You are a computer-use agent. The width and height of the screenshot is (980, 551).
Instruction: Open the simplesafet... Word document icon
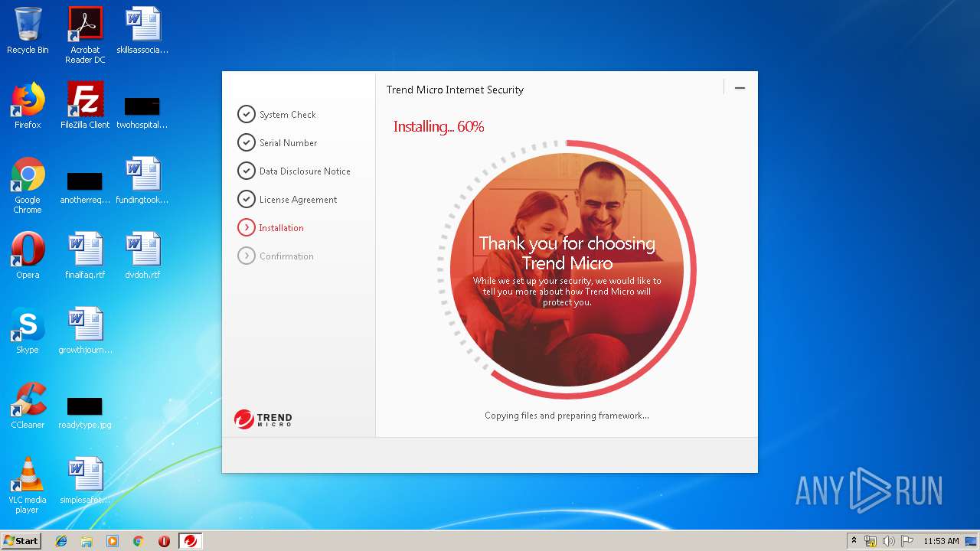[x=85, y=481]
